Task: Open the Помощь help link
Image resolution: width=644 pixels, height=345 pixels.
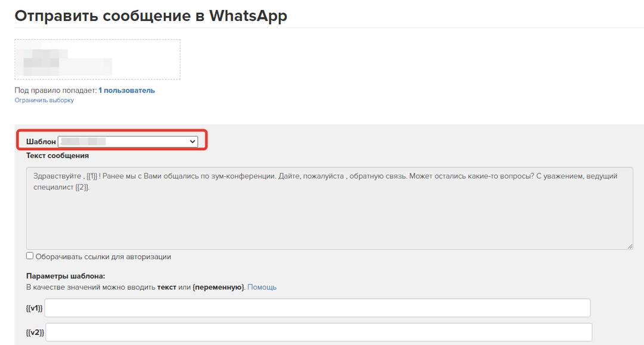Action: pyautogui.click(x=262, y=287)
